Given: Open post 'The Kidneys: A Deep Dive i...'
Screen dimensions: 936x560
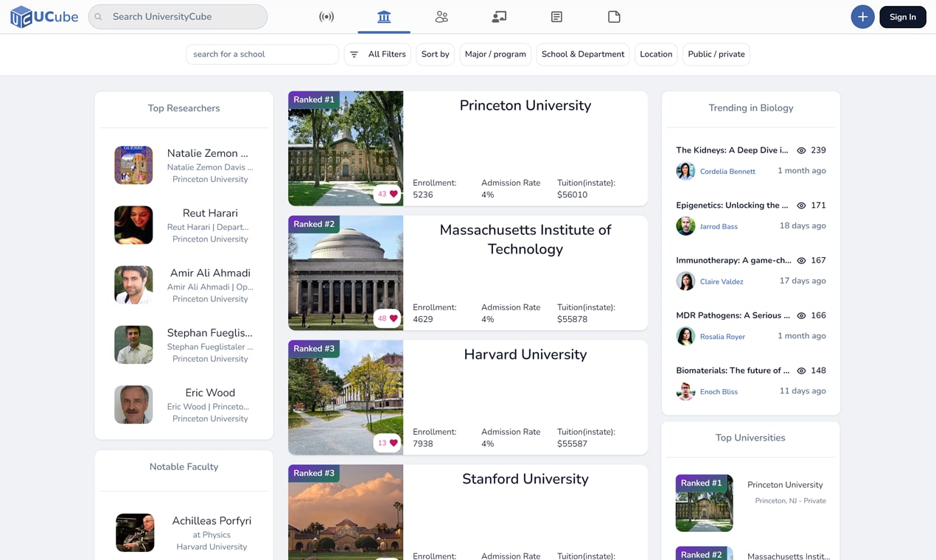Looking at the screenshot, I should click(732, 150).
